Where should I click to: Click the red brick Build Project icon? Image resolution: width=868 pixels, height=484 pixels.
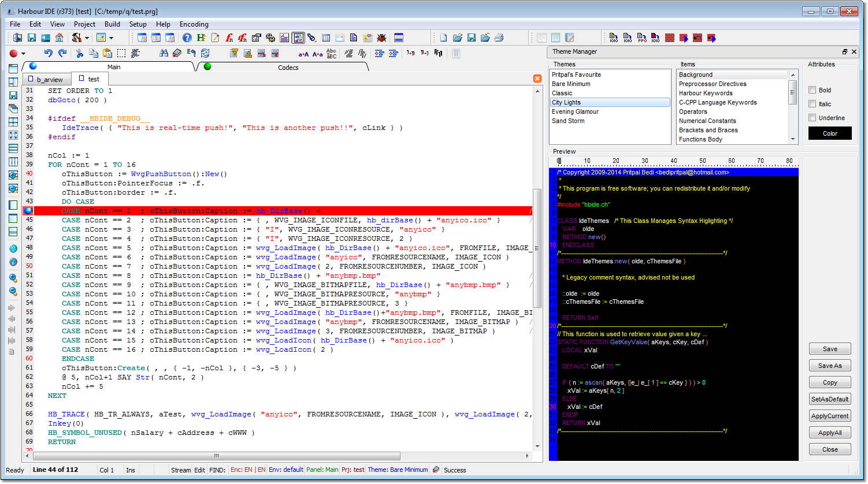[x=670, y=37]
